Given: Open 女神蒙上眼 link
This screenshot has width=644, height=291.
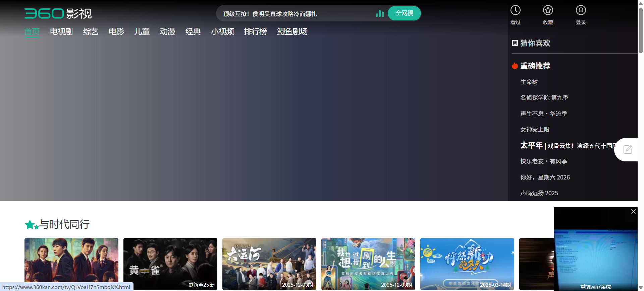Looking at the screenshot, I should point(535,130).
